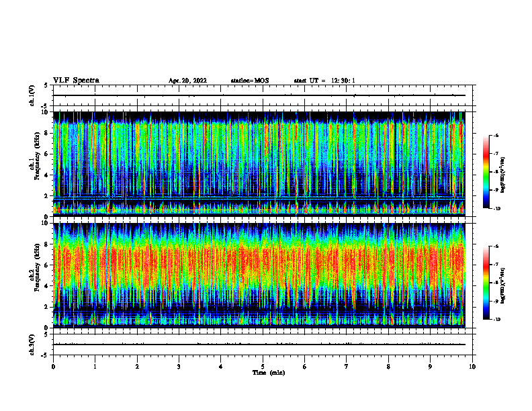The width and height of the screenshot is (532, 411).
Task: Click the "-10" label on ch.1 color bar
Action: pos(496,209)
